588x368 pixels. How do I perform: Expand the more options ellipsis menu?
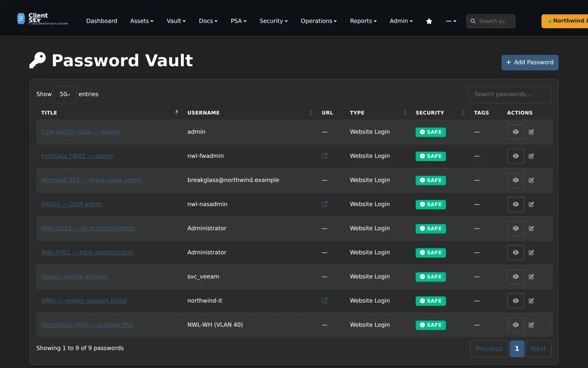tap(451, 21)
